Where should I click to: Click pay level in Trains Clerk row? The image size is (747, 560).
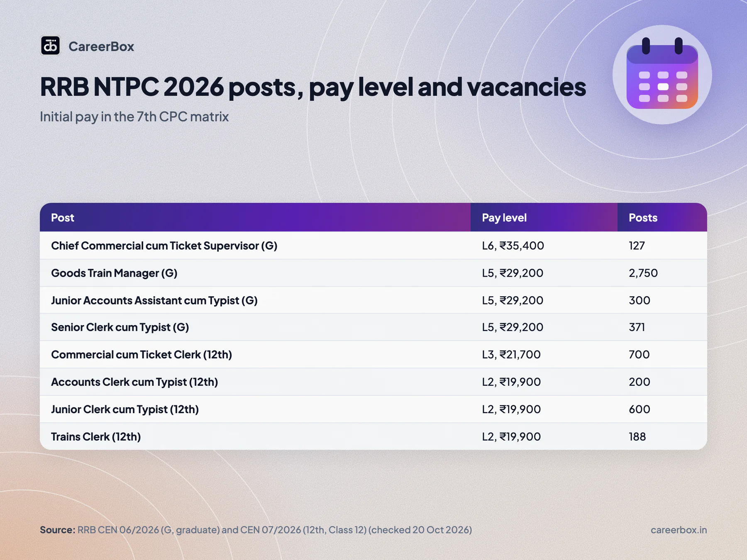click(x=511, y=437)
